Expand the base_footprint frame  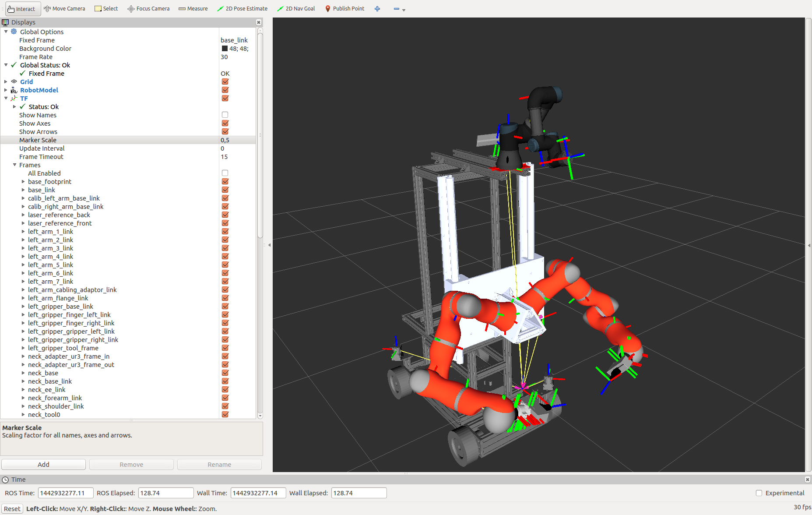click(x=23, y=182)
